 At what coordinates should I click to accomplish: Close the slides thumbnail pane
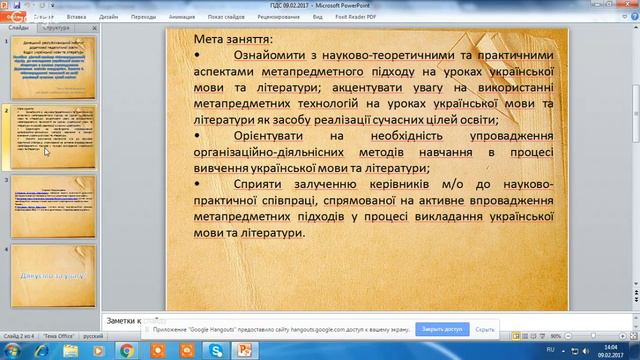click(94, 28)
